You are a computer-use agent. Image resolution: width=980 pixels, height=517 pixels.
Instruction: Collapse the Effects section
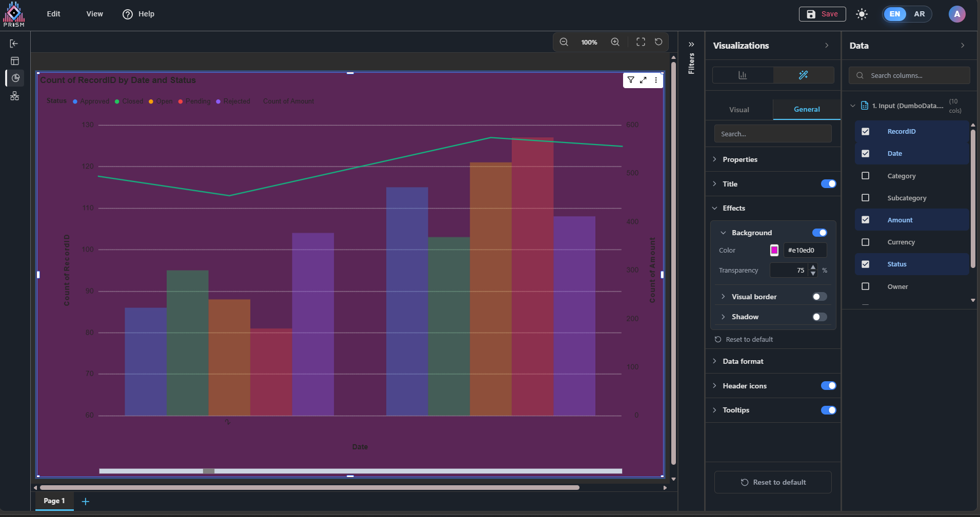733,208
